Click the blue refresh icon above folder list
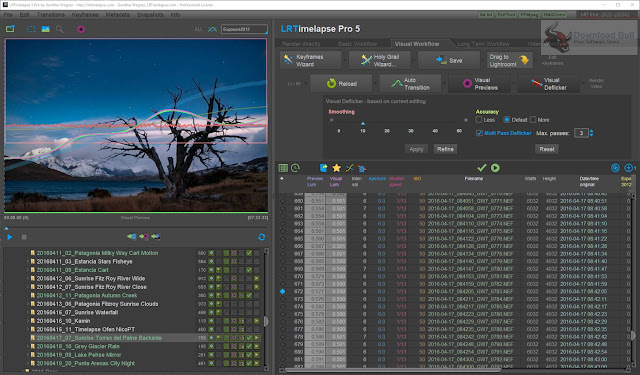 point(262,237)
